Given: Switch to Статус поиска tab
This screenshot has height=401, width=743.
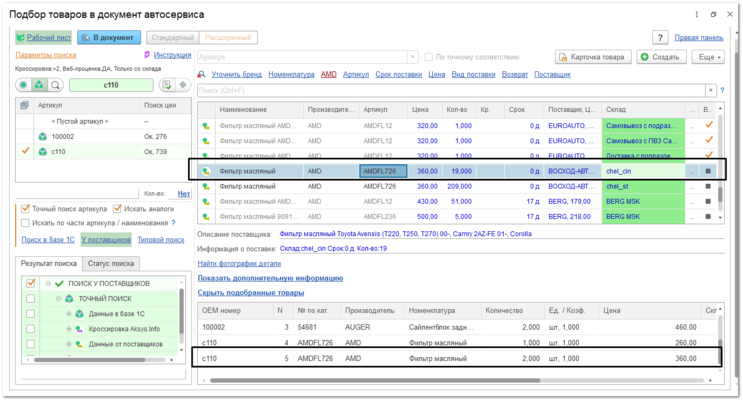Looking at the screenshot, I should tap(111, 264).
